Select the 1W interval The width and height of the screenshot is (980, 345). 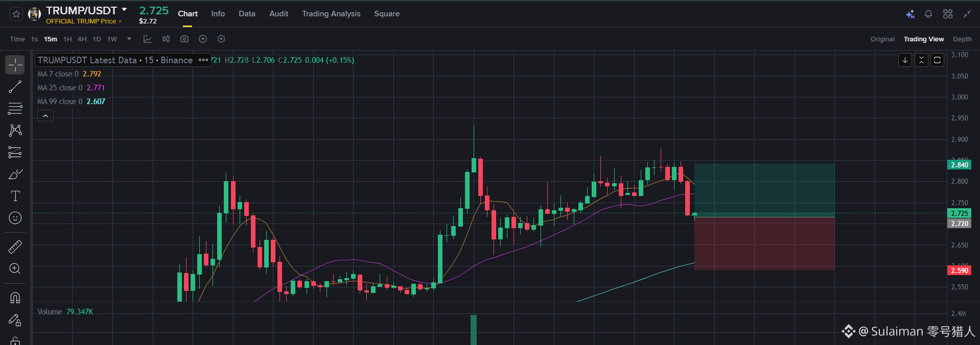click(112, 39)
